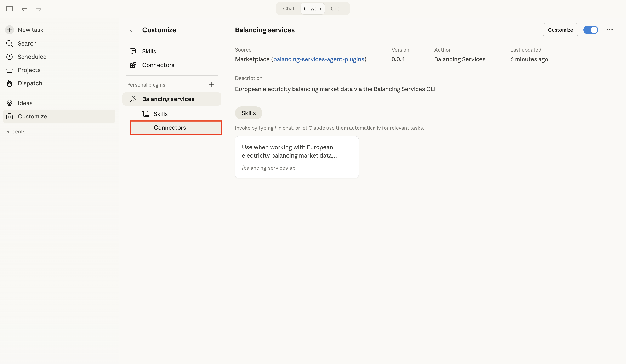Collapse the sidebar panel
Image resolution: width=626 pixels, height=364 pixels.
pos(10,9)
